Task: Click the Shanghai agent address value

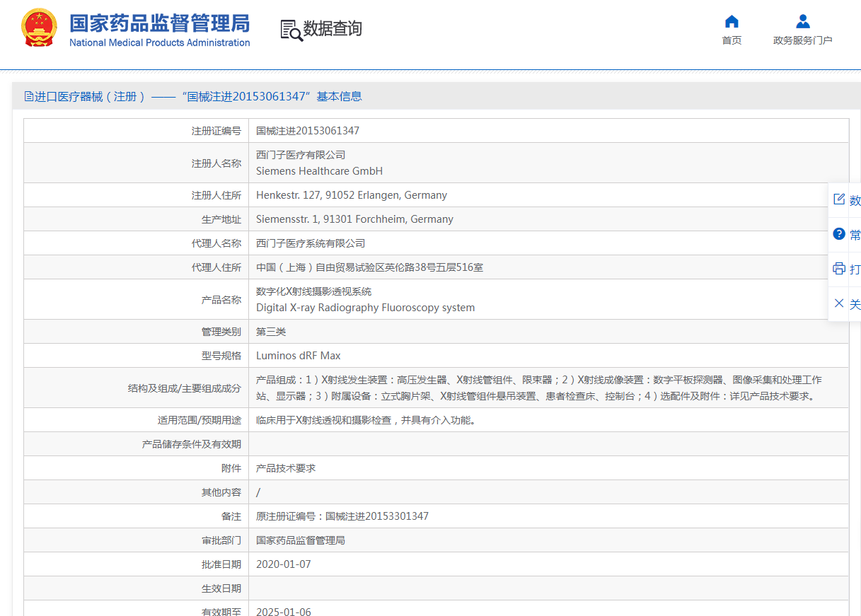Action: (x=369, y=267)
